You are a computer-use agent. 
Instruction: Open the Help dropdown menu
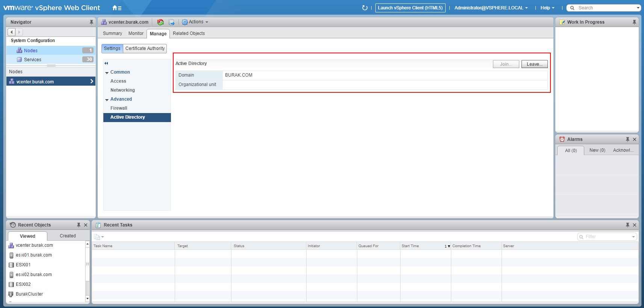tap(547, 8)
